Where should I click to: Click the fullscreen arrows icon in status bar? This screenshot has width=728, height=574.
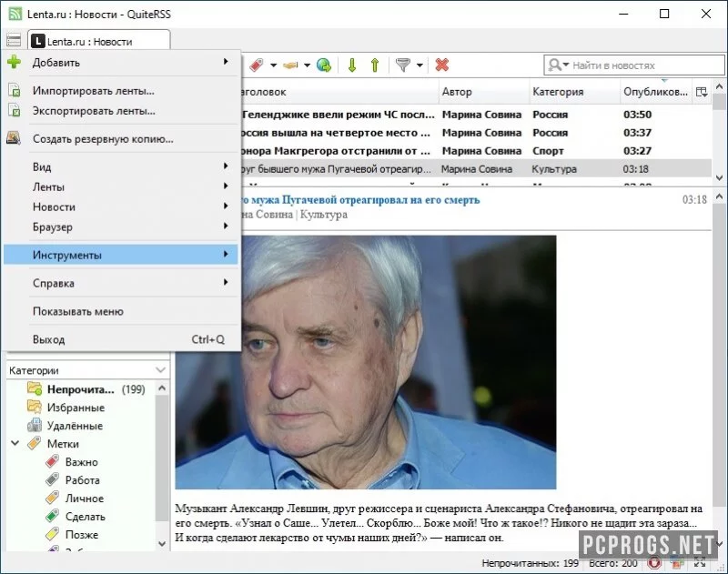pyautogui.click(x=700, y=563)
